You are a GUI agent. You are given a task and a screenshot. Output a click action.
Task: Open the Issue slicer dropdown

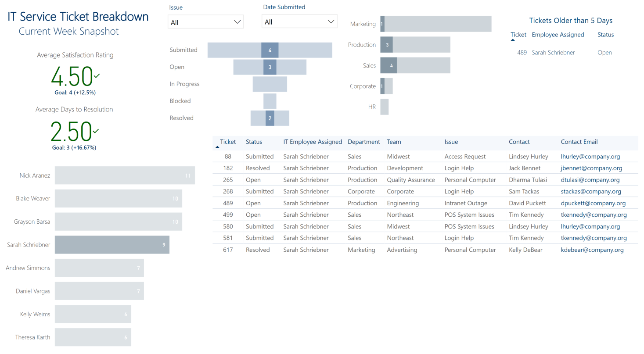click(x=205, y=22)
